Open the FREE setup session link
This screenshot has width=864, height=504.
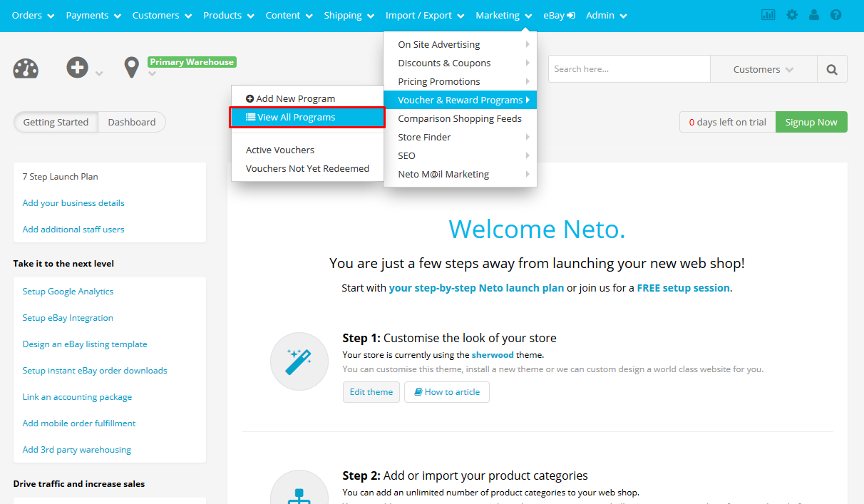pyautogui.click(x=683, y=288)
